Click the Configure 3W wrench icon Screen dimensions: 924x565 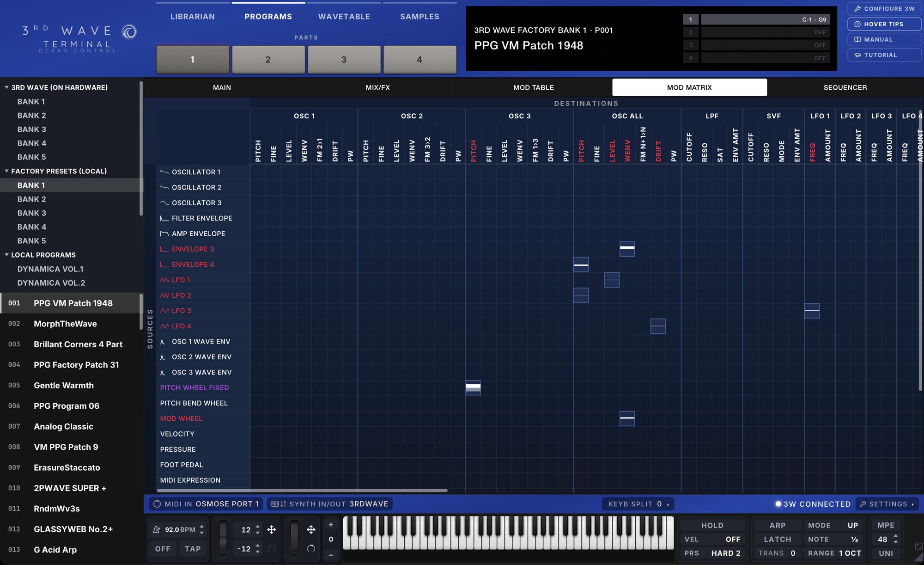857,9
